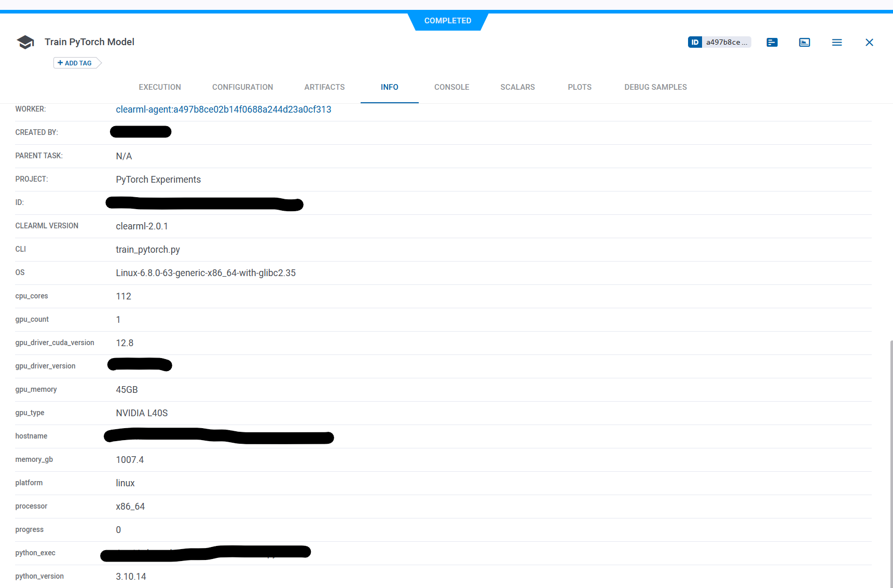This screenshot has height=588, width=893.
Task: Click the COMPLETED status label
Action: point(448,21)
